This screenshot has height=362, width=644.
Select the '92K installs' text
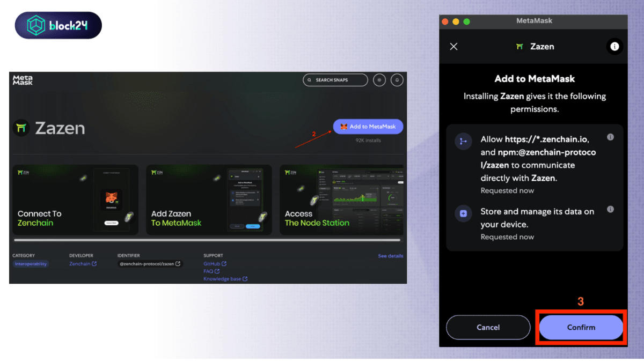[368, 141]
